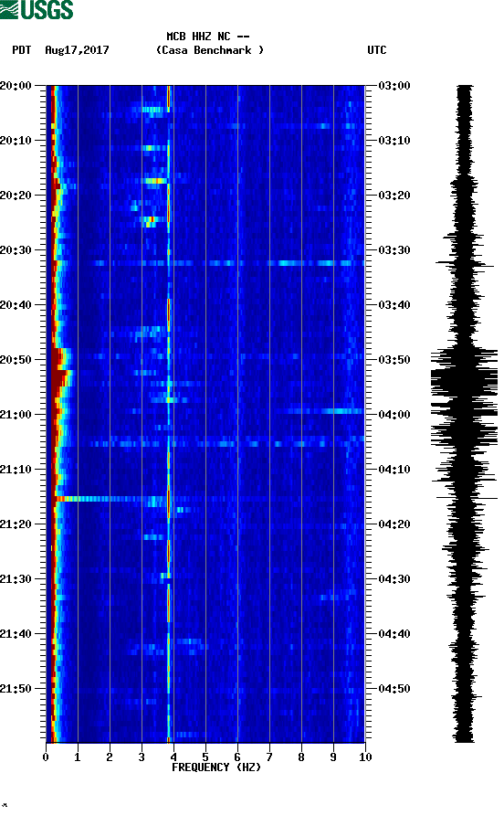Click the '20:00' PDT time label

click(x=16, y=86)
